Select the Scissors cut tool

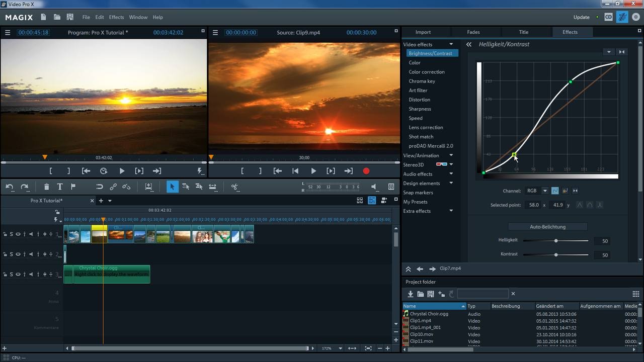(235, 187)
